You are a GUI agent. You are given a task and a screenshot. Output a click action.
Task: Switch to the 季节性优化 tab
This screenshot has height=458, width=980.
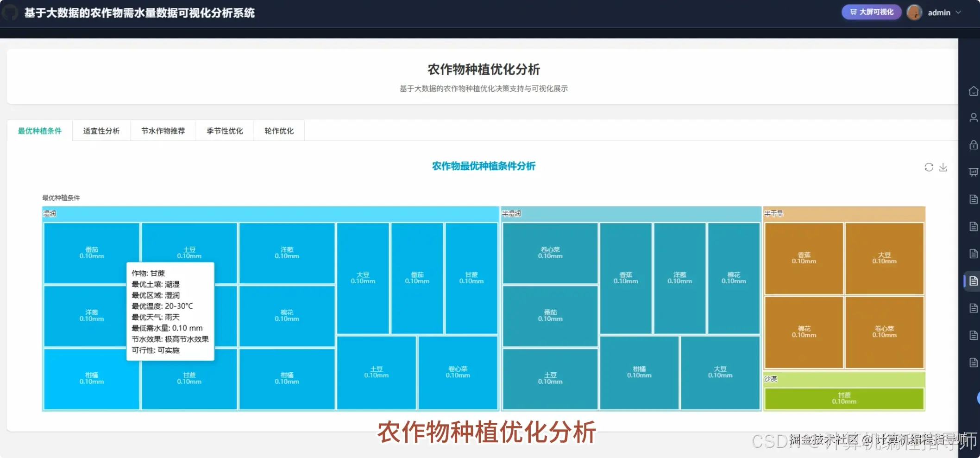[x=225, y=131]
